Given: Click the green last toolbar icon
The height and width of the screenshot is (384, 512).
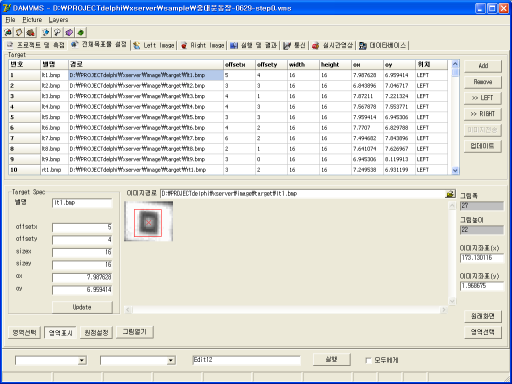Looking at the screenshot, I should pyautogui.click(x=81, y=32).
